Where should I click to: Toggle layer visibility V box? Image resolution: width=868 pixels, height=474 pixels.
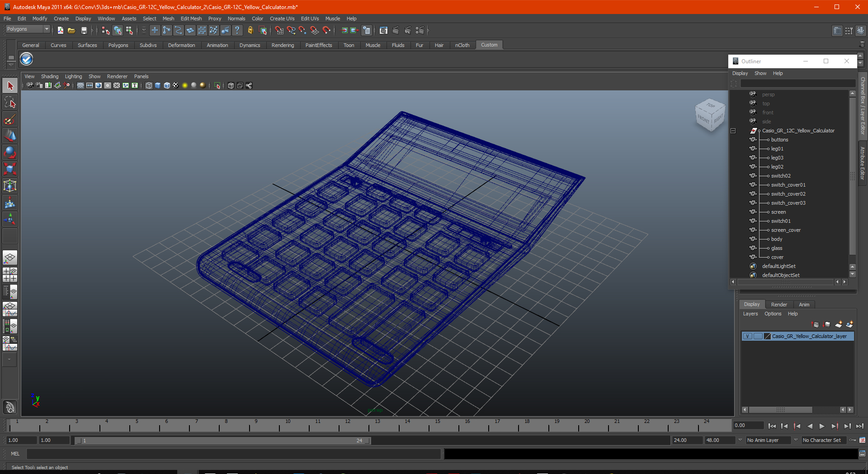[748, 336]
